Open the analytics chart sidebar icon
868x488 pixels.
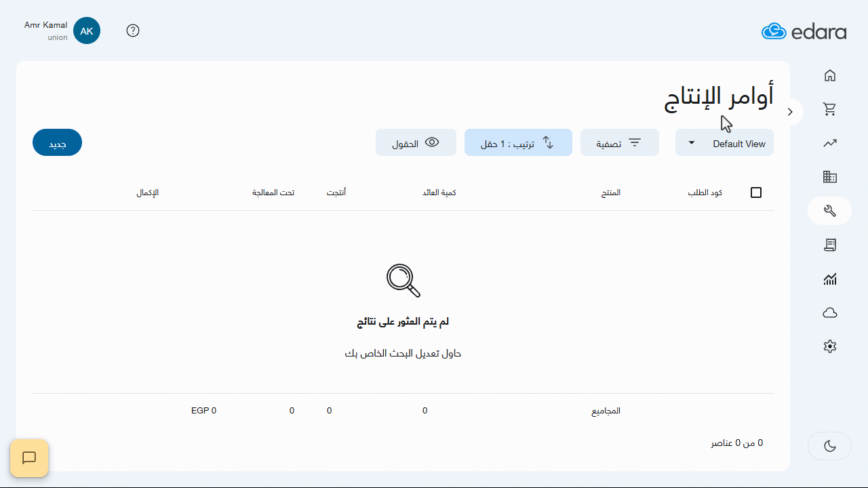point(829,279)
